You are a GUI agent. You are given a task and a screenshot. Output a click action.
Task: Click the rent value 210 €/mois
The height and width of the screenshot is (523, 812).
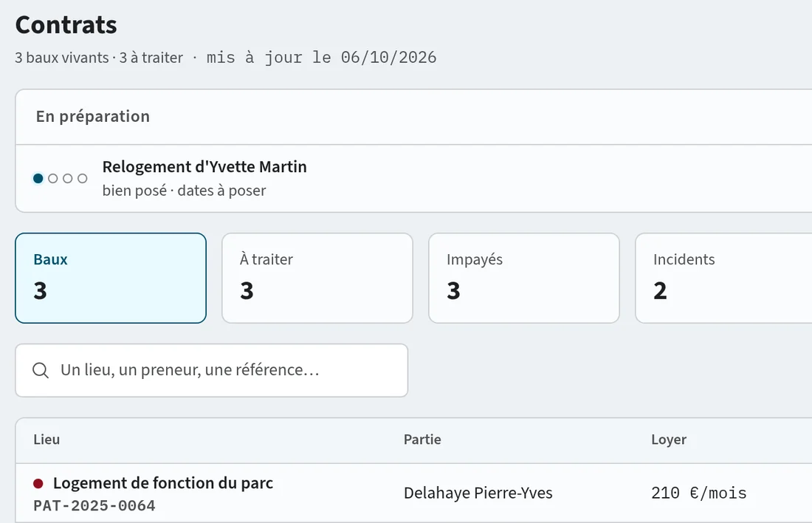click(698, 493)
